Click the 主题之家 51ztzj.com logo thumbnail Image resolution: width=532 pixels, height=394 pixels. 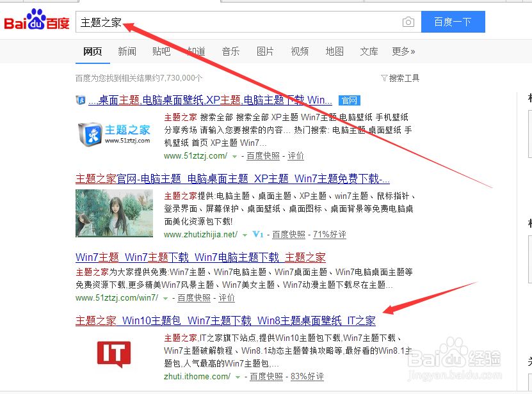pyautogui.click(x=115, y=134)
